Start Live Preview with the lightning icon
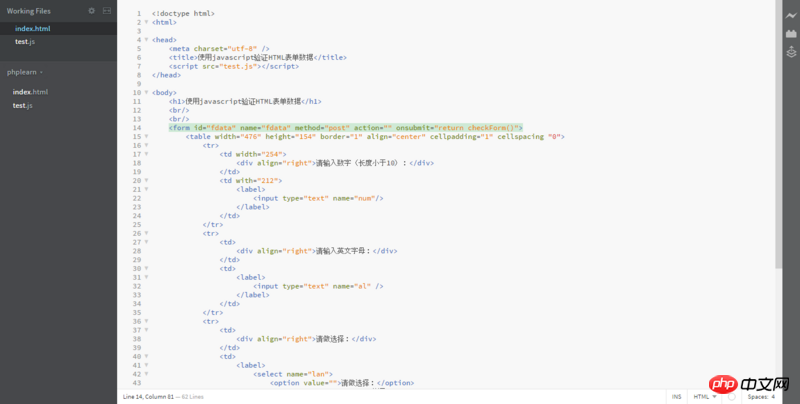800x404 pixels. tap(791, 16)
